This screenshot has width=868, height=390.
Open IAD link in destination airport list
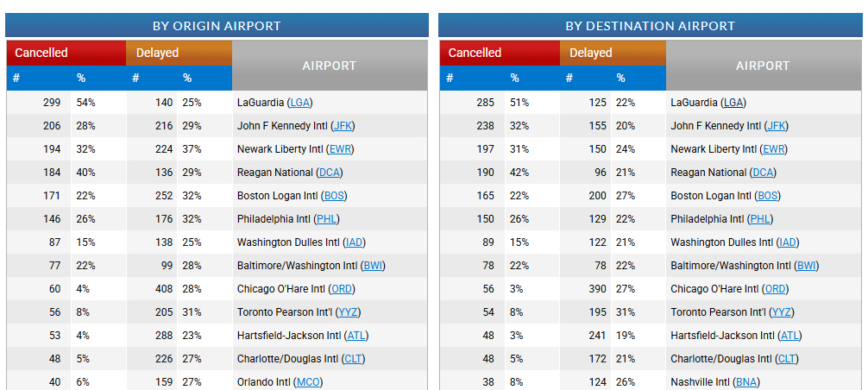pyautogui.click(x=788, y=242)
